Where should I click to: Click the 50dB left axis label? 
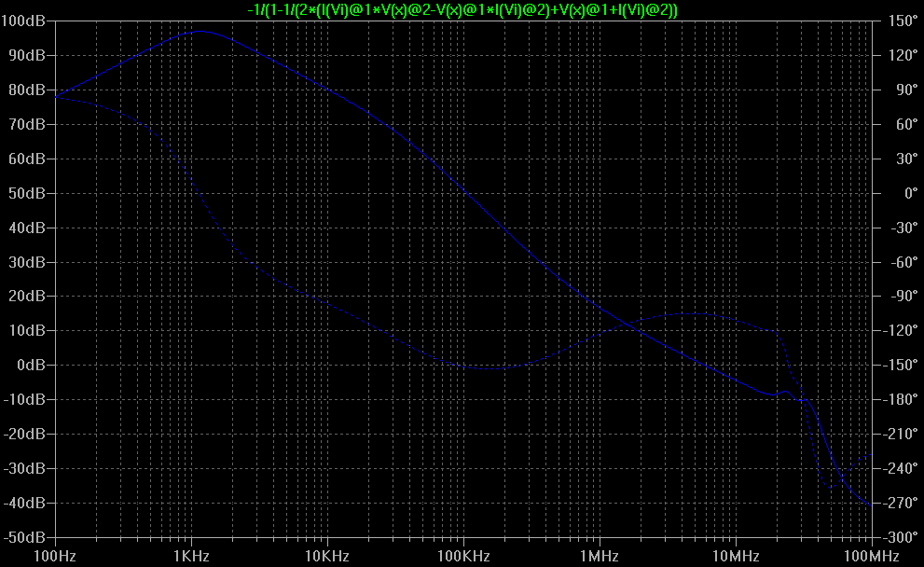click(x=27, y=193)
